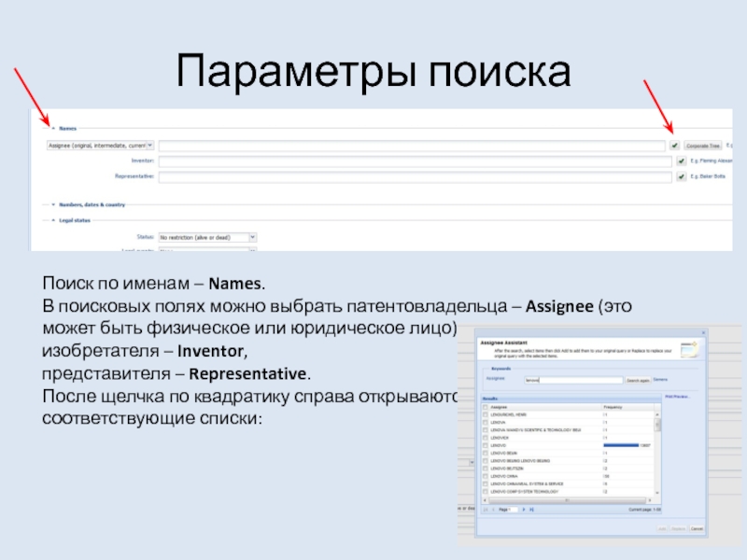Go to first results page arrow
Viewport: 747px width, 560px height.
pos(486,510)
